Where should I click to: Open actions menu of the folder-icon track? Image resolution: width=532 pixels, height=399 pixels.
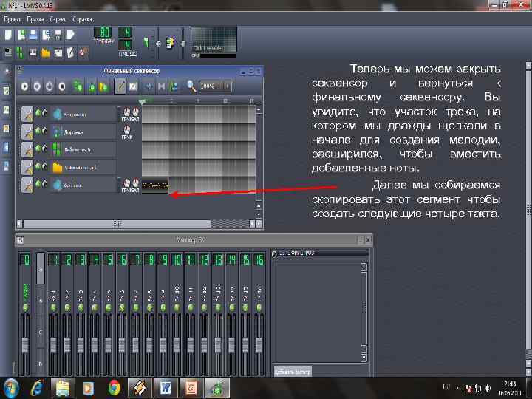[x=27, y=167]
